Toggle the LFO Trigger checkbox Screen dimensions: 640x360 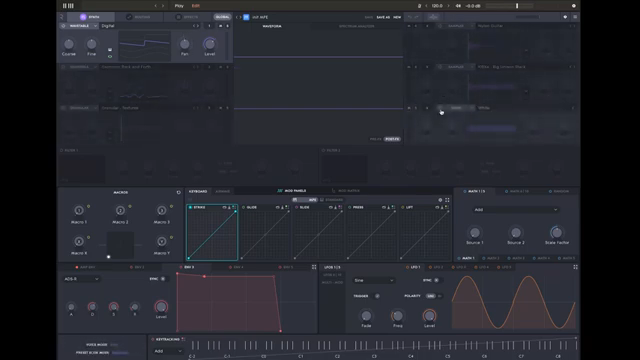pyautogui.click(x=377, y=296)
